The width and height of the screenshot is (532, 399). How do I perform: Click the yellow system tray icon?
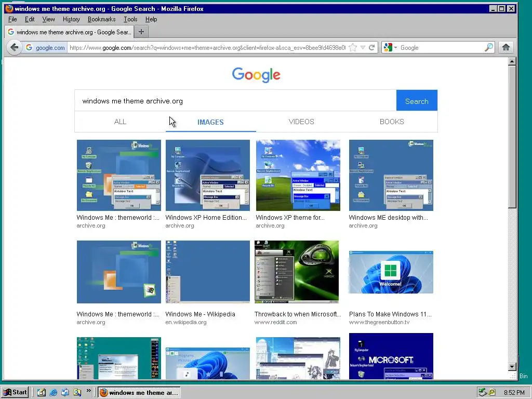coord(491,392)
